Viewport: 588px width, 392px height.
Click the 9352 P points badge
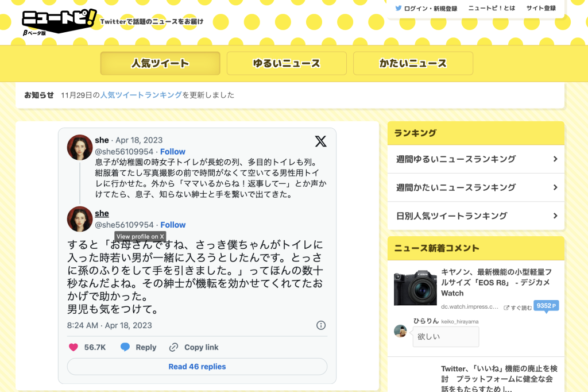(546, 306)
